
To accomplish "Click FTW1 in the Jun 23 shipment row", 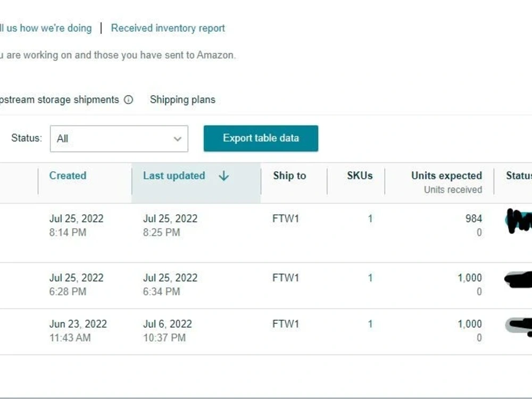I will pyautogui.click(x=286, y=324).
